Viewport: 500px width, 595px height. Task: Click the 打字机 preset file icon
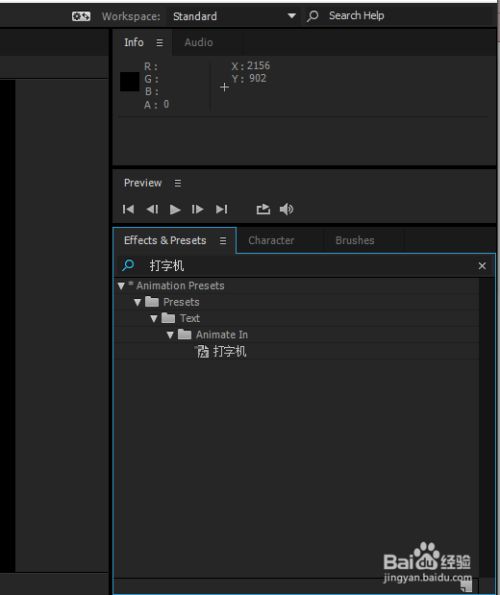pyautogui.click(x=202, y=352)
